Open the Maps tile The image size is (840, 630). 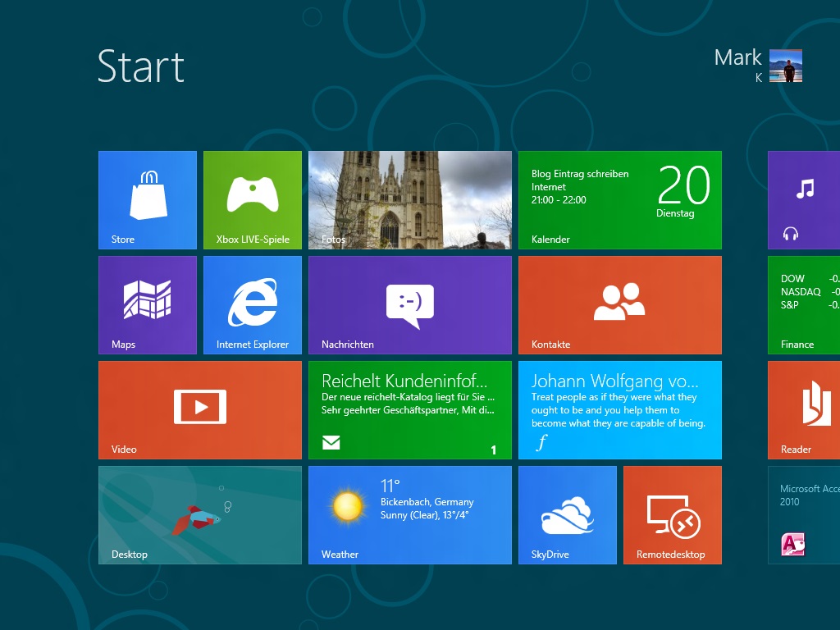point(148,305)
